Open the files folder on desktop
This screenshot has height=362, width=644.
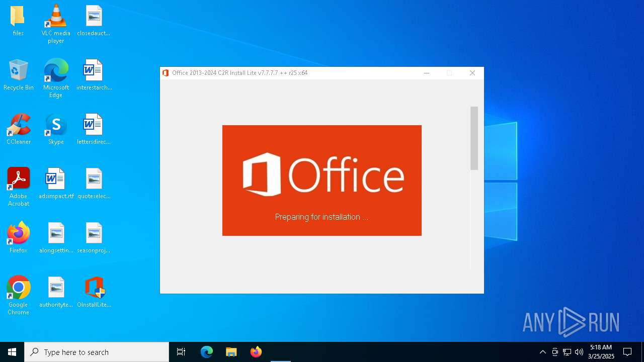pos(18,20)
